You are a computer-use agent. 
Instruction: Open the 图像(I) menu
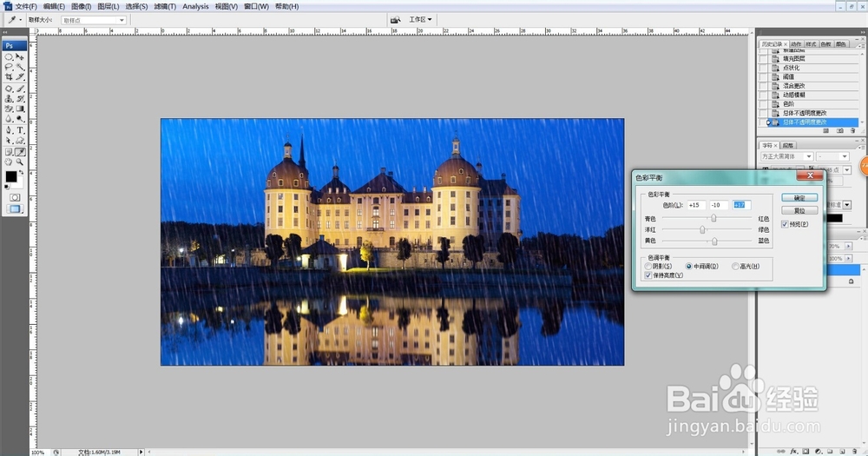81,7
